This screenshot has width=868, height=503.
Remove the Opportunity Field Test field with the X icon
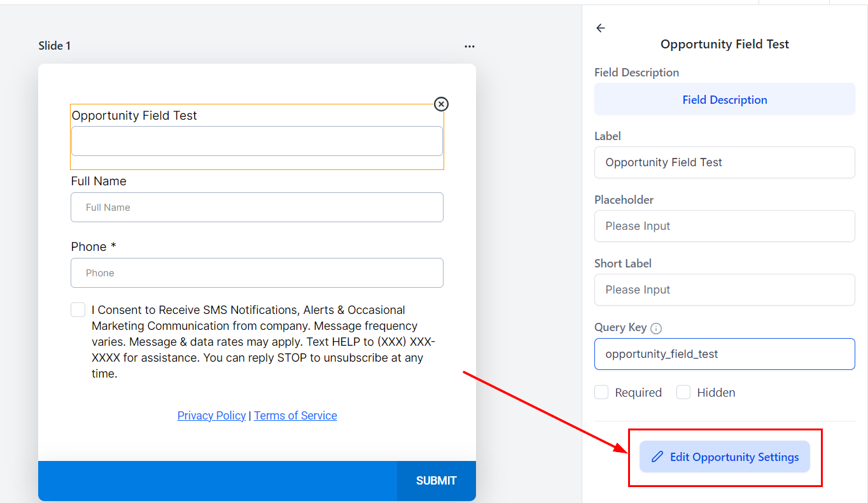click(441, 104)
